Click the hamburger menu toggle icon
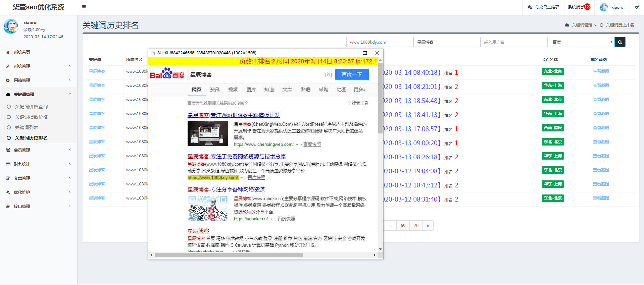The width and height of the screenshot is (644, 285). 84,7
